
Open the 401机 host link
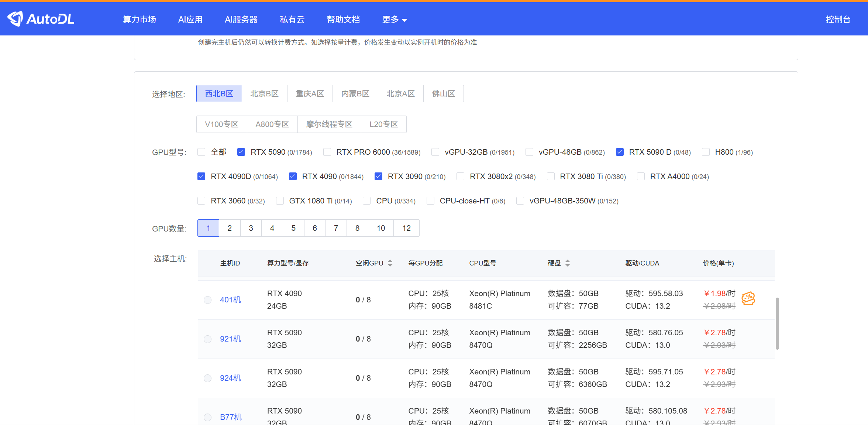point(230,300)
